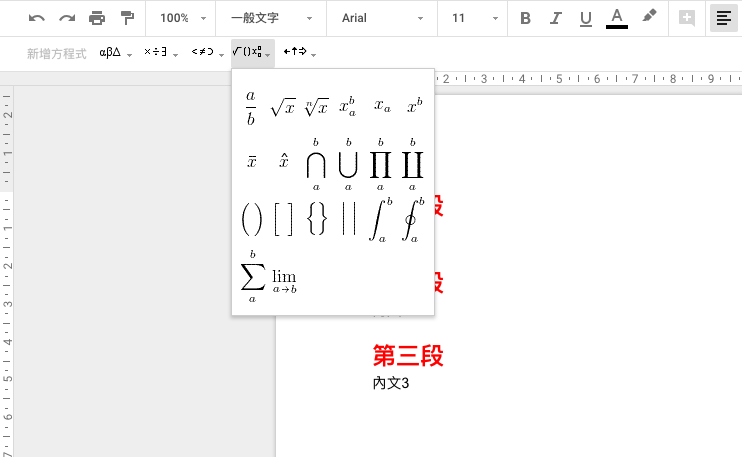Toggle Underline formatting
Screen dimensions: 742x457
pos(586,18)
